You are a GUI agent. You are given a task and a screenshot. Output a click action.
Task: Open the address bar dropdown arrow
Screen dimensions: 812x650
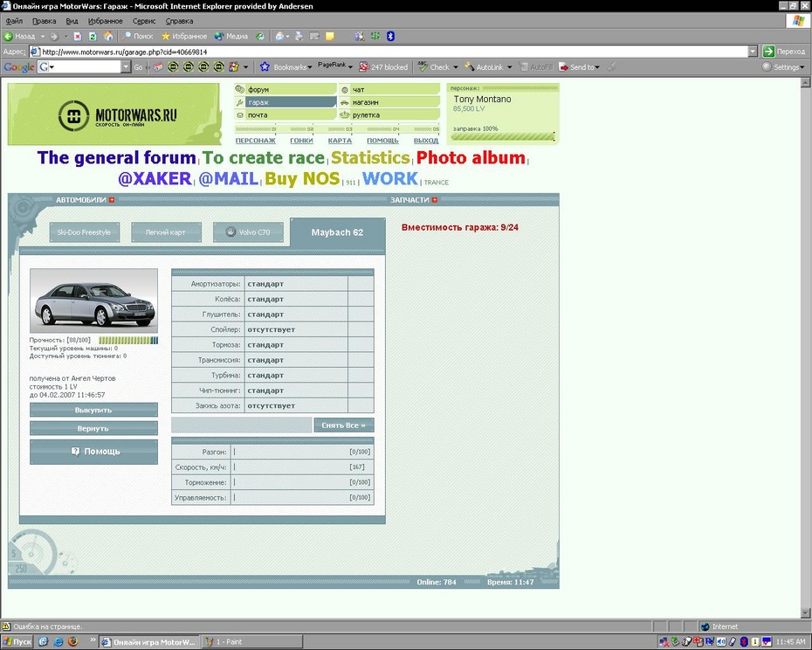click(753, 52)
